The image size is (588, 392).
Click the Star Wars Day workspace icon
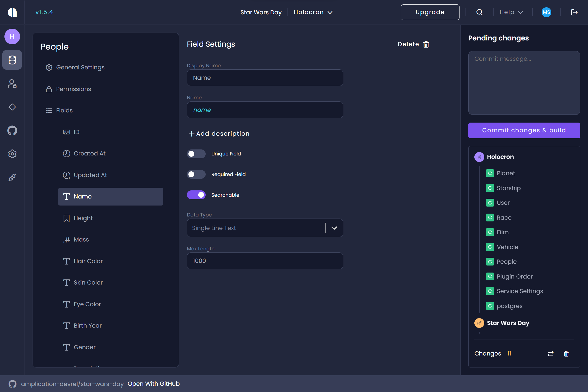479,323
